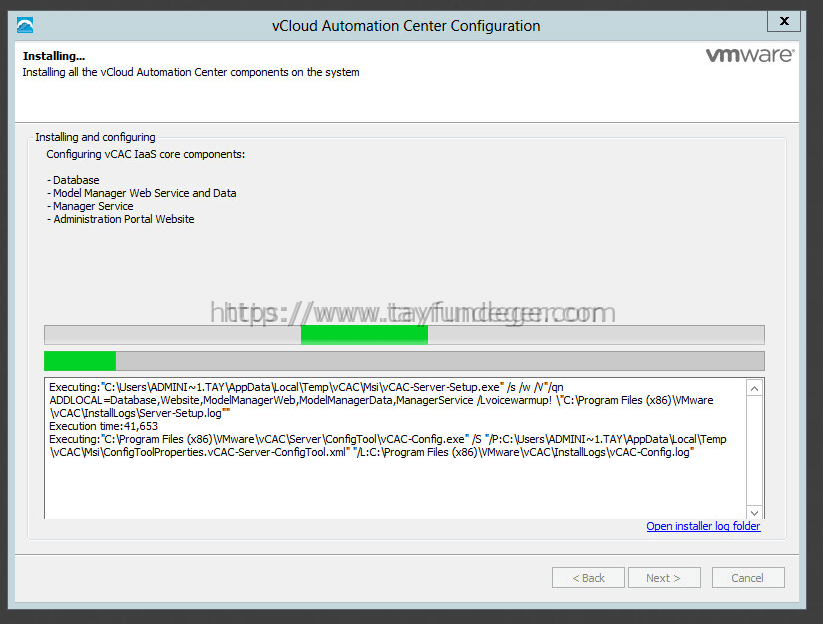The width and height of the screenshot is (823, 624).
Task: Click the "Installing..." heading
Action: 54,56
